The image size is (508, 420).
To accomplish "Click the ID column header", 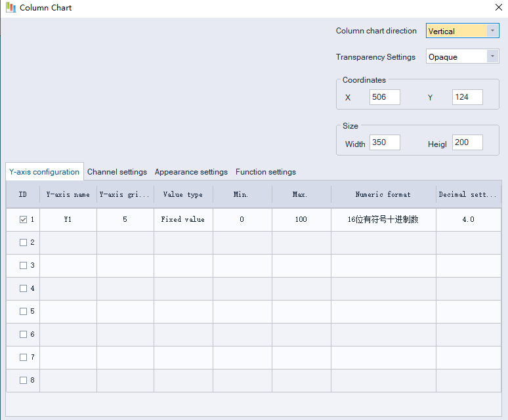I will tap(23, 194).
